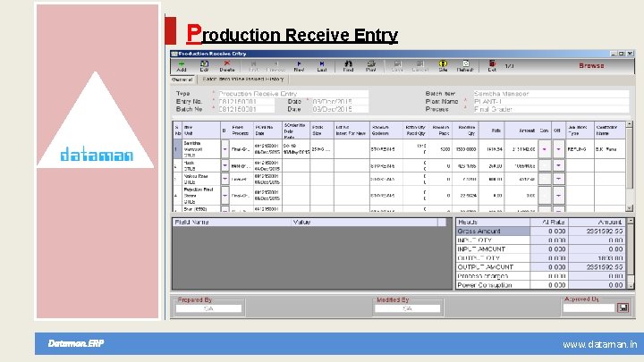Click the Rate column header in grid
This screenshot has height=362, width=644.
[x=491, y=130]
